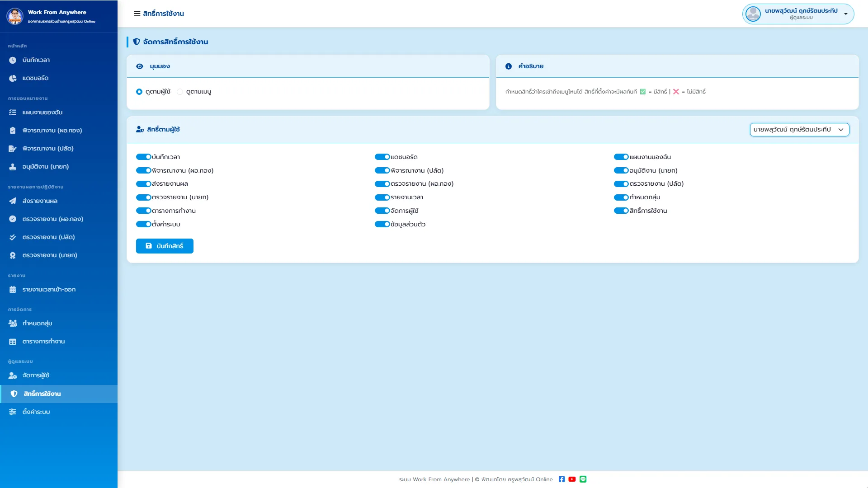Viewport: 868px width, 488px height.
Task: Open the Facebook icon in the footer
Action: pos(561,479)
